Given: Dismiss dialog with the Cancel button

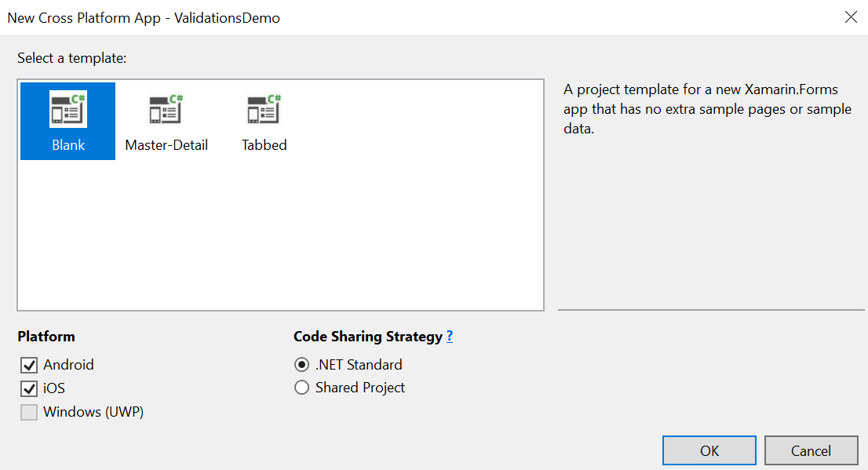Looking at the screenshot, I should click(x=811, y=450).
